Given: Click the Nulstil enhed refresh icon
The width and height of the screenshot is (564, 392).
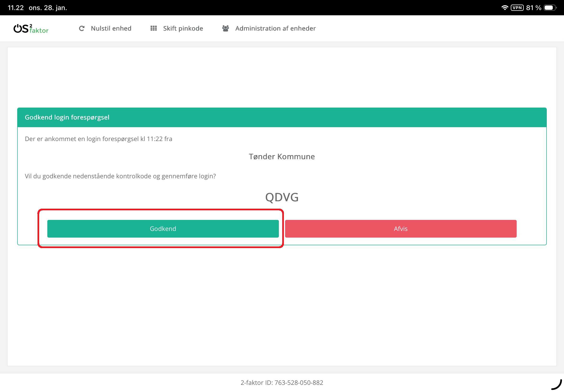Looking at the screenshot, I should click(x=81, y=28).
